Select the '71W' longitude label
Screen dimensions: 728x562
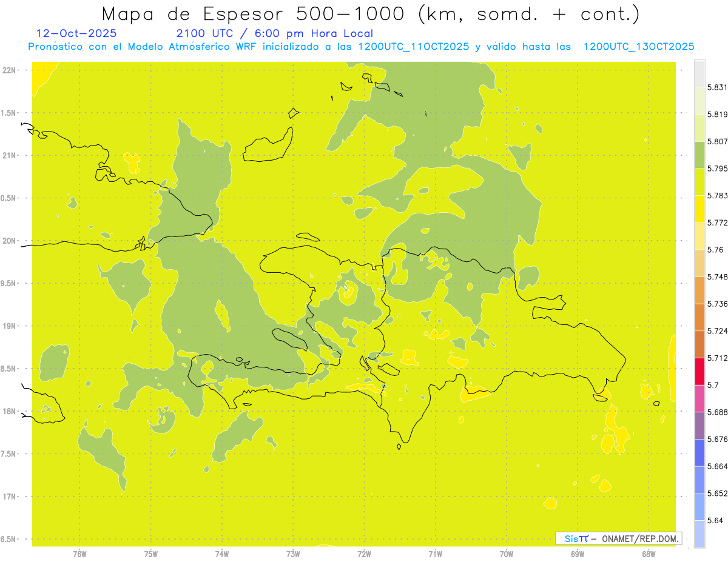tap(435, 554)
